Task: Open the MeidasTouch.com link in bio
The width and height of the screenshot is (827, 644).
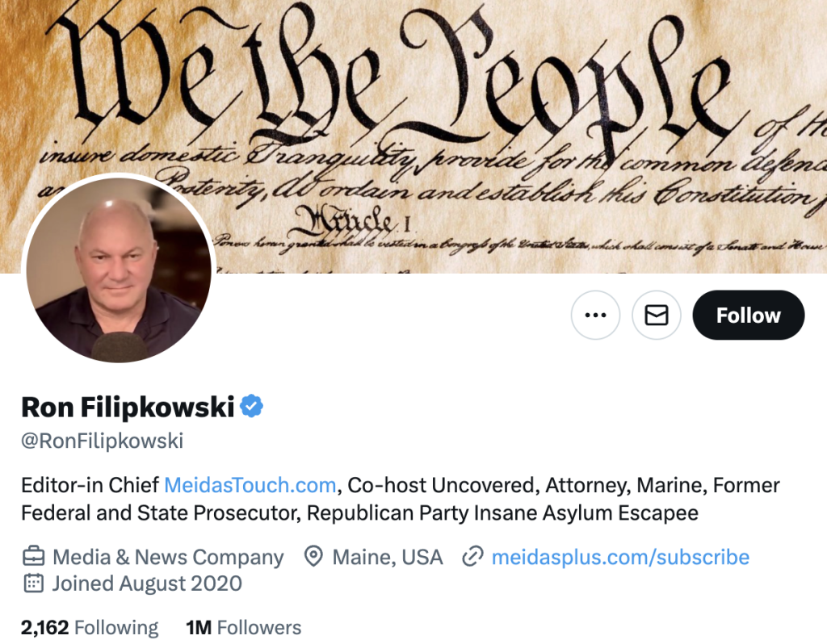Action: pos(250,485)
